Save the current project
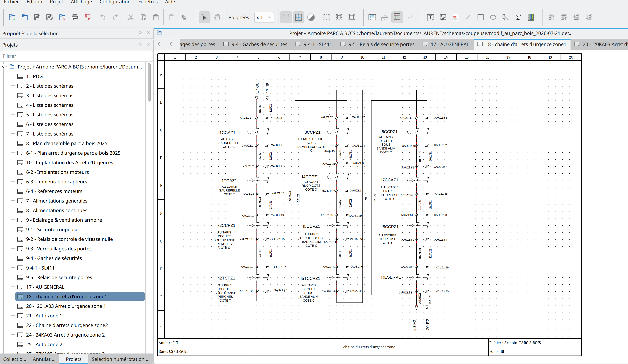This screenshot has height=364, width=628. 37,17
